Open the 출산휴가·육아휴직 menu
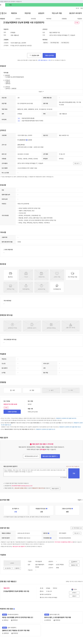The height and width of the screenshot is (644, 83). click(x=75, y=13)
